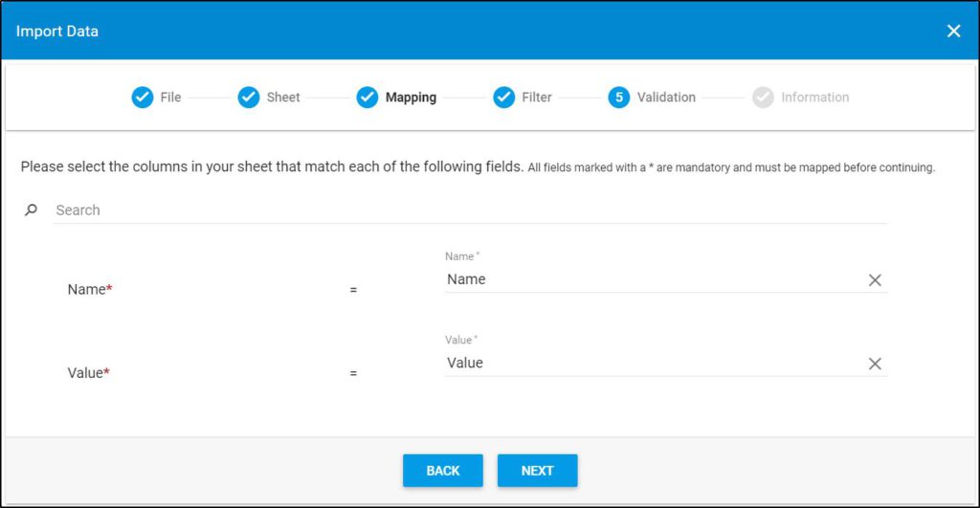Go to the Validation step label

tap(666, 97)
